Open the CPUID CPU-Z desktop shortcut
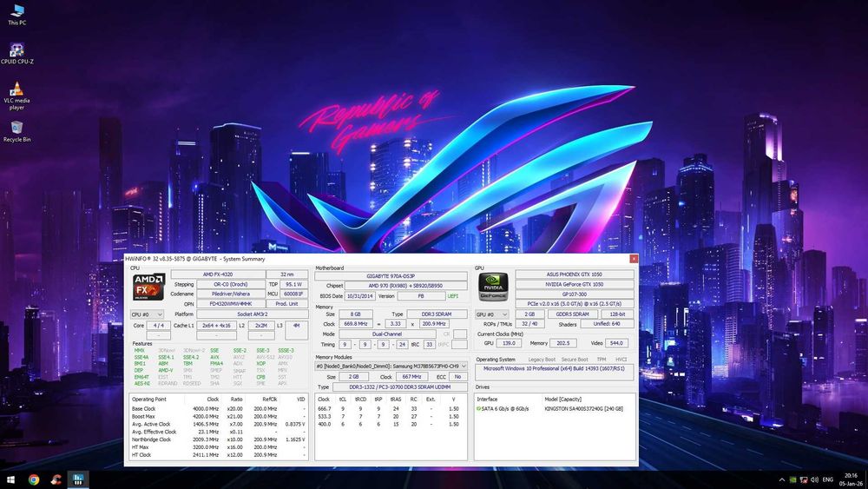Viewport: 868px width, 489px height. click(16, 54)
